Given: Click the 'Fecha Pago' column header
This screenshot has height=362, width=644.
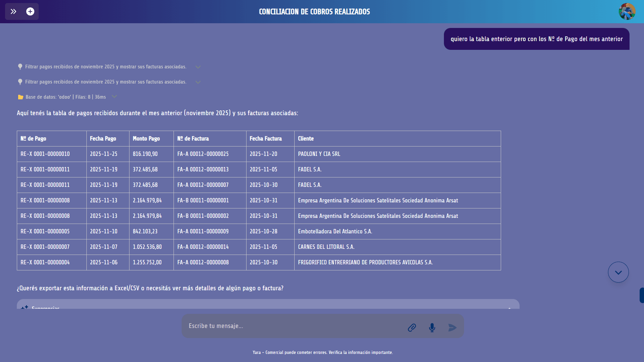Looking at the screenshot, I should tap(108, 139).
